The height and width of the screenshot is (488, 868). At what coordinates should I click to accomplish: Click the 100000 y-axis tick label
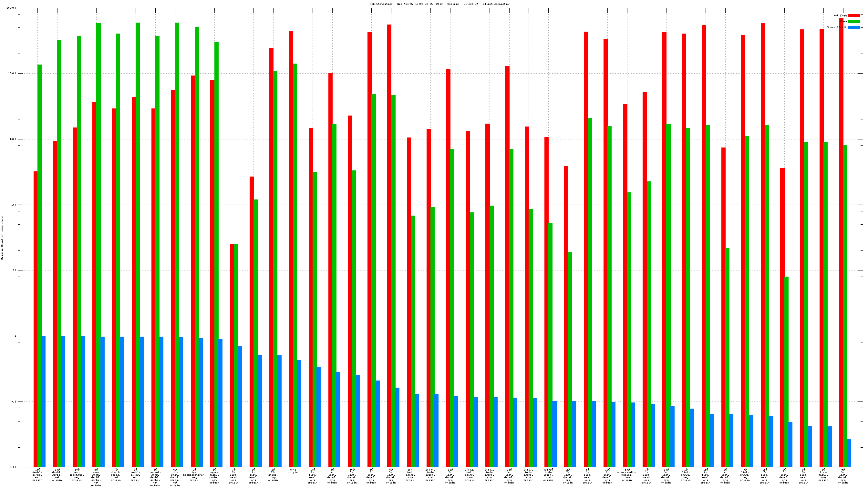(x=11, y=8)
